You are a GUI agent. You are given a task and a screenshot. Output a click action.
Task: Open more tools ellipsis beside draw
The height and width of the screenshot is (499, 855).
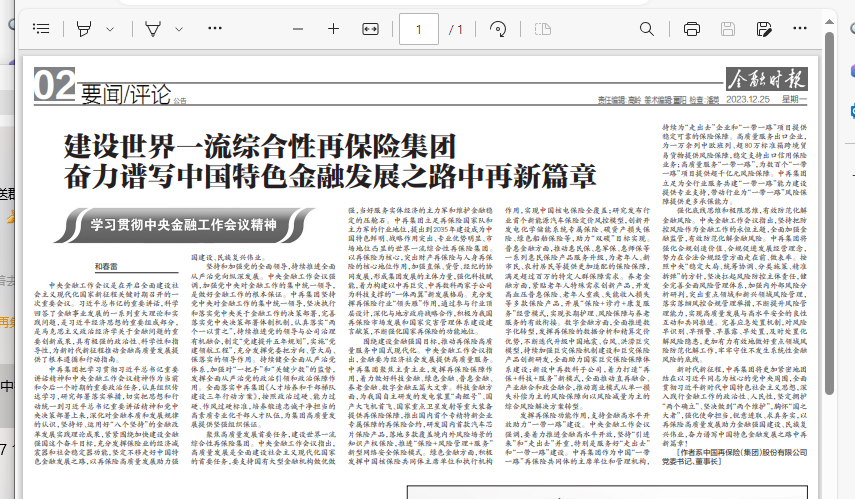pyautogui.click(x=215, y=28)
